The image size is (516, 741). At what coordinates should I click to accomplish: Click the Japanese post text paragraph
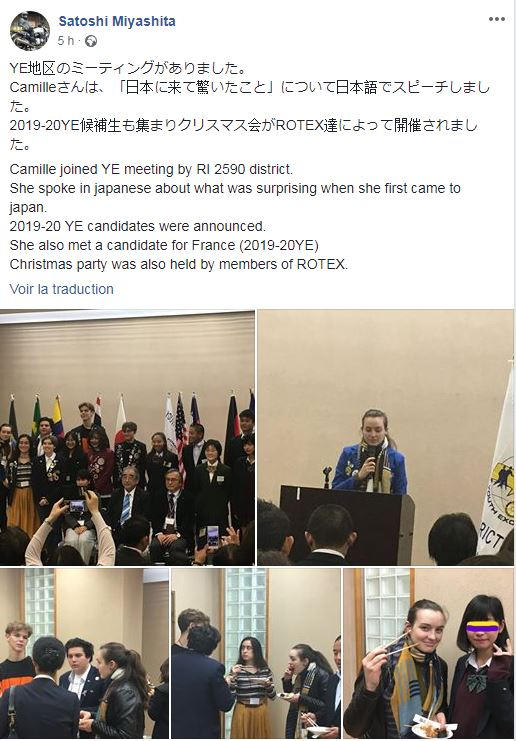(250, 106)
